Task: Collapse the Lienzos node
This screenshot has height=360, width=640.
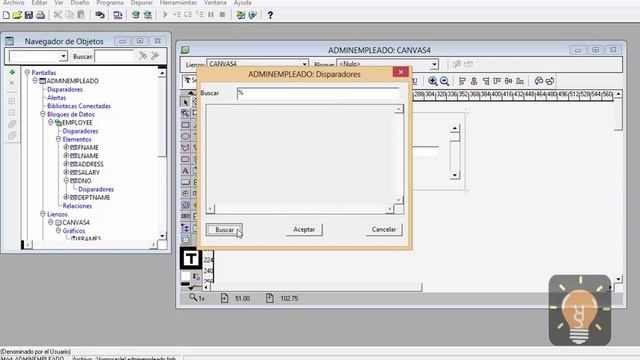Action: tap(43, 214)
